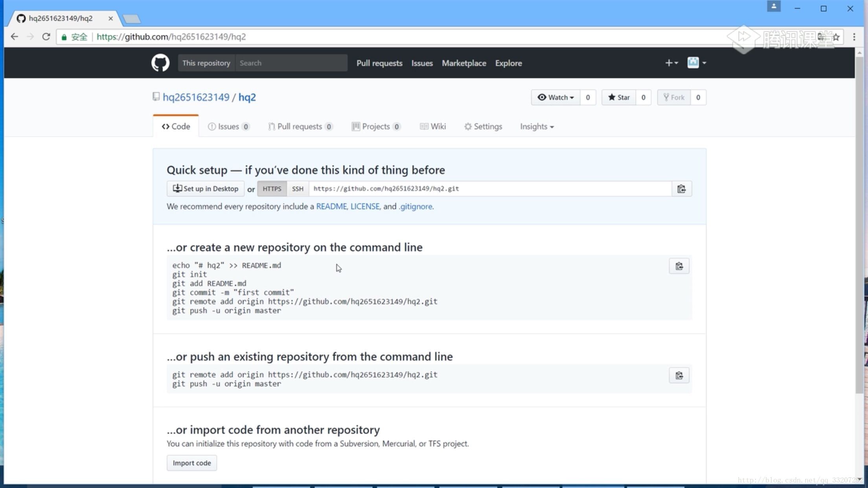Viewport: 868px width, 488px height.
Task: Focus the GitHub search field
Action: coord(291,63)
